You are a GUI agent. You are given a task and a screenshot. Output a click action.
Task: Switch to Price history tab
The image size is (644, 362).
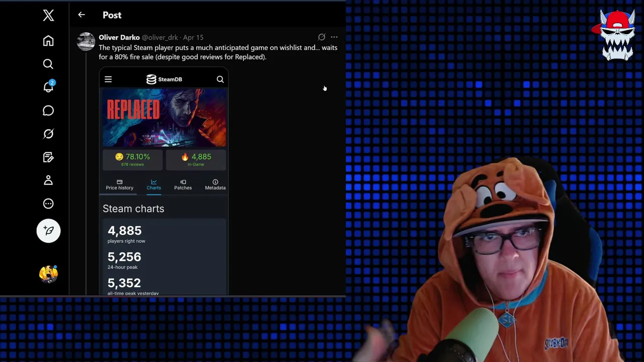click(x=119, y=185)
